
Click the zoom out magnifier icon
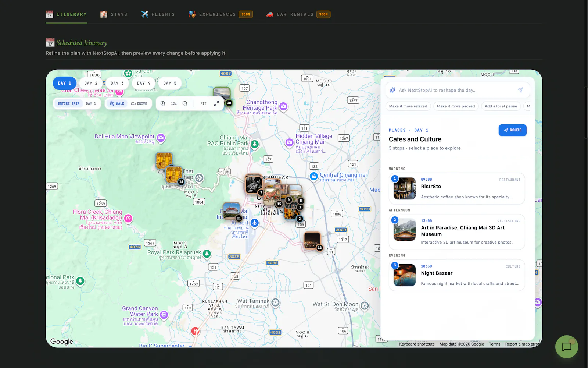[x=185, y=103]
